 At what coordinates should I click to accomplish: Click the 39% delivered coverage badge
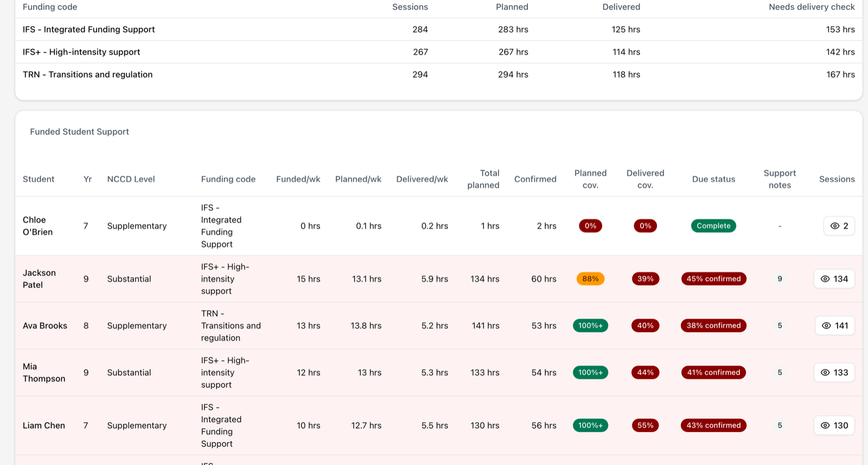pos(645,279)
